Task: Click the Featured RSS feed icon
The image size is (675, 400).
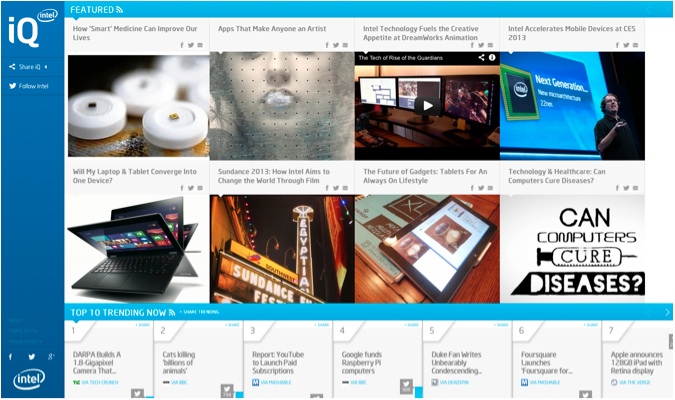Action: 119,9
